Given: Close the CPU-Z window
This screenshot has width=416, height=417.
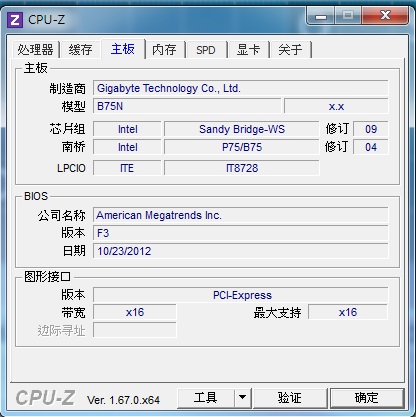Looking at the screenshot, I should [x=385, y=16].
